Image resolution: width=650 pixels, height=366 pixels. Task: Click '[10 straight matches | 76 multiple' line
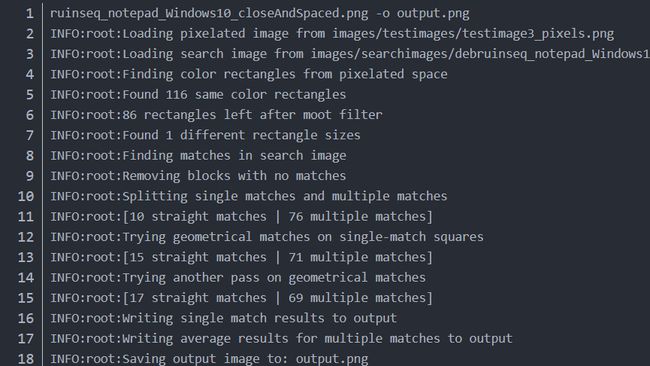click(242, 217)
